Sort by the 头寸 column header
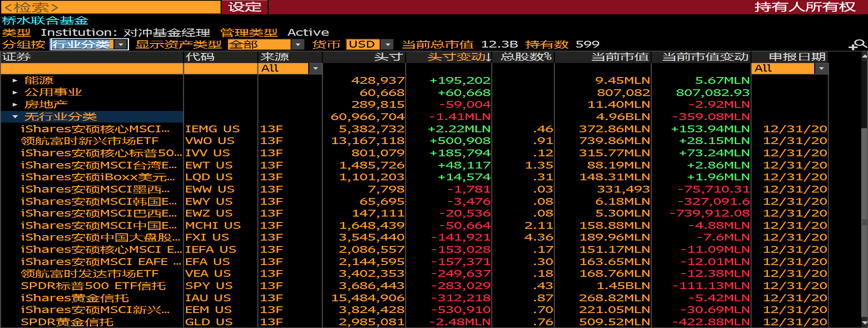 364,57
